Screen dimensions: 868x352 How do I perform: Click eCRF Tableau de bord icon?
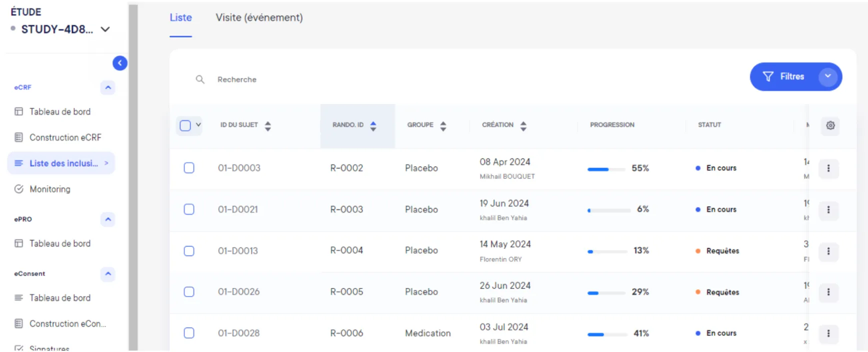pyautogui.click(x=19, y=111)
